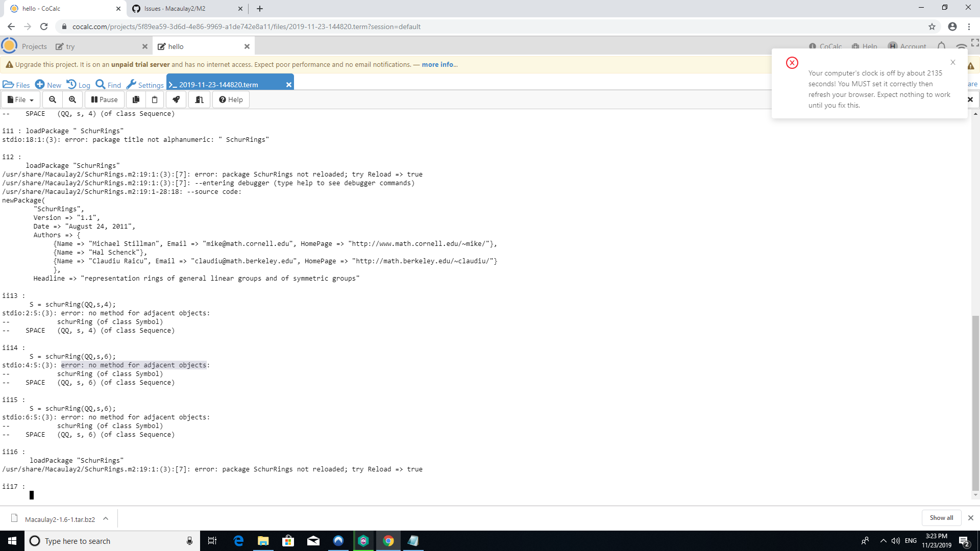Open Chrome's three-dot menu
This screenshot has height=551, width=980.
point(969,27)
